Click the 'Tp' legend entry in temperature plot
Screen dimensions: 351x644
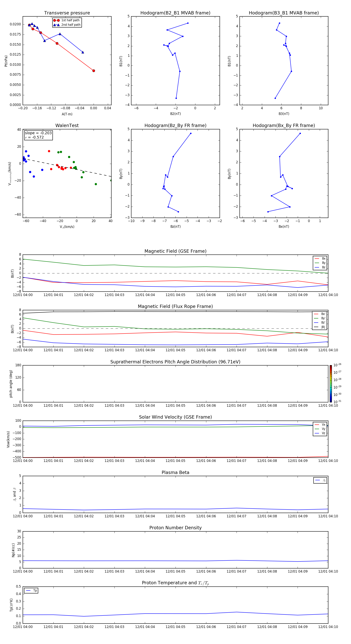pos(31,591)
